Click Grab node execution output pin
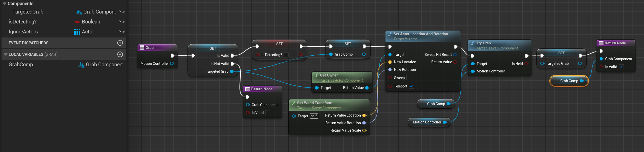644x152 pixels. coord(173,56)
